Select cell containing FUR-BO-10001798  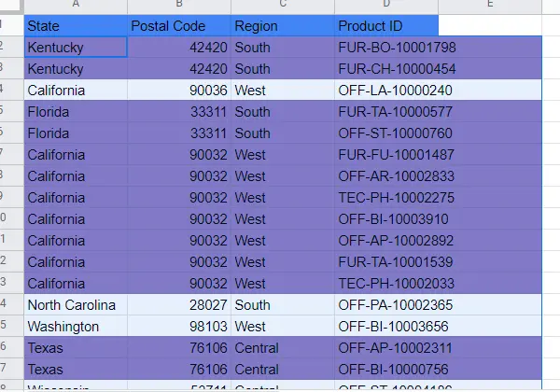(x=386, y=47)
